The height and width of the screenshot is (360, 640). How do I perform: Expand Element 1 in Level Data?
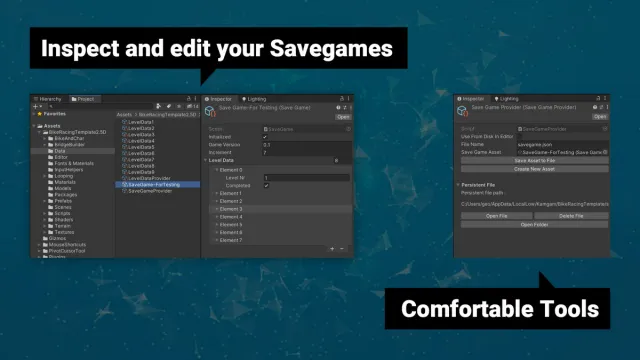coord(217,193)
